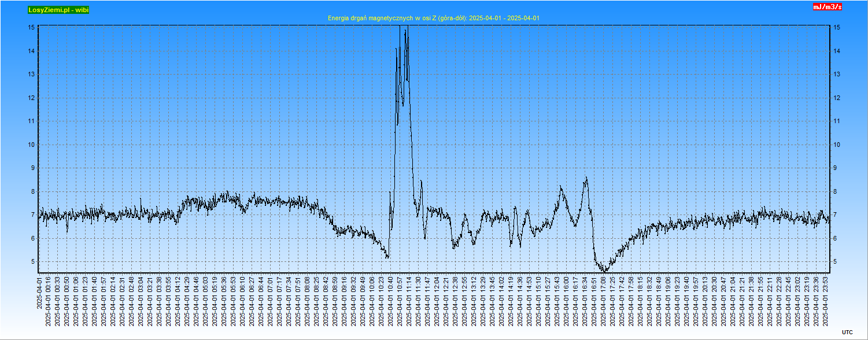
Task: Click value 5 on the left y-axis
Action: point(32,262)
